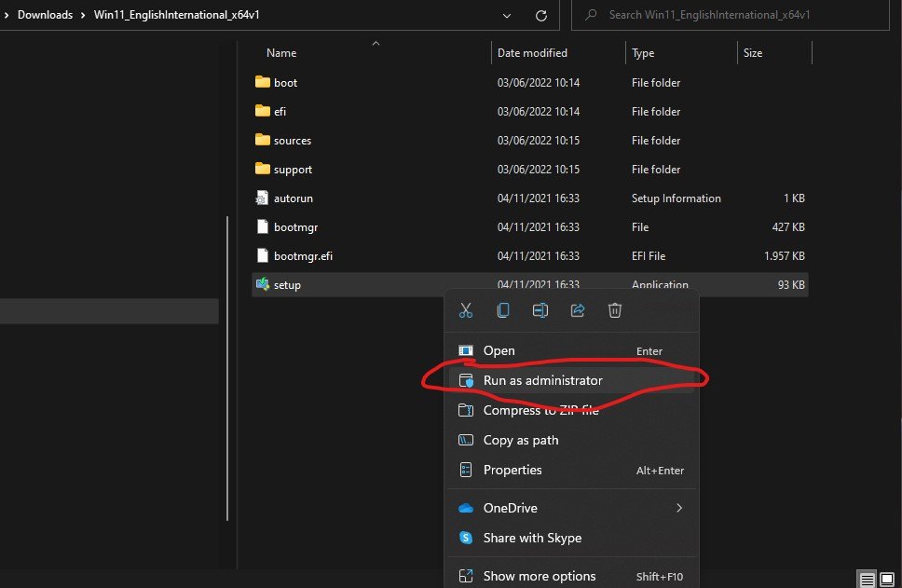Viewport: 902px width, 588px height.
Task: Sort by the Type column header
Action: coord(643,53)
